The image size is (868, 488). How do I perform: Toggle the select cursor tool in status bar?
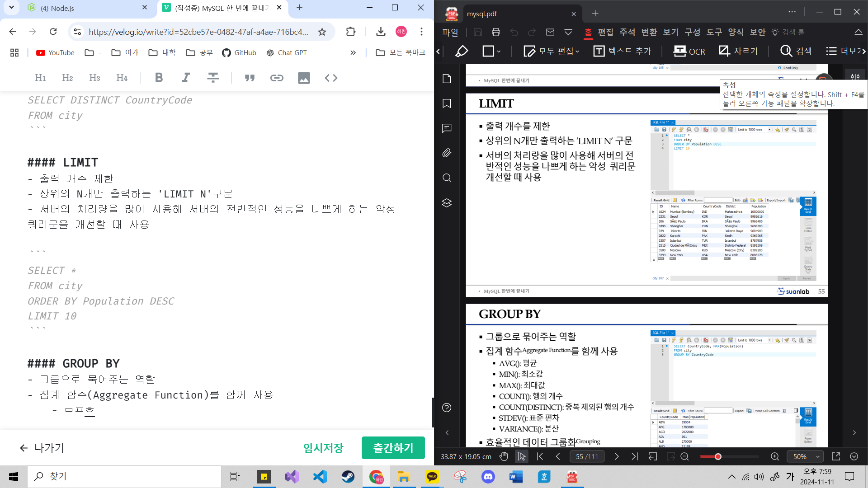pos(522,456)
